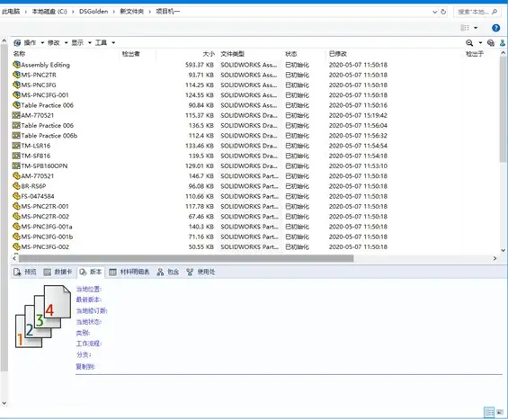Open the 使用处 where used tab

[201, 272]
